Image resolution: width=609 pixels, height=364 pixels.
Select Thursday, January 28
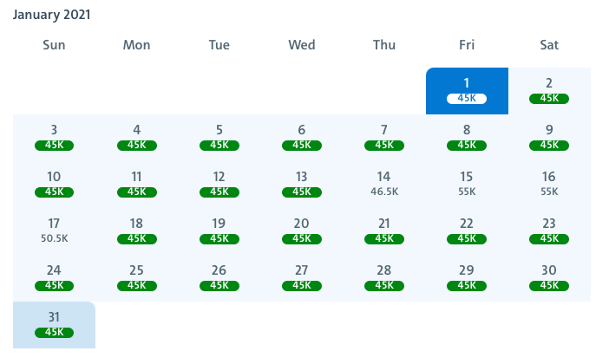[383, 277]
